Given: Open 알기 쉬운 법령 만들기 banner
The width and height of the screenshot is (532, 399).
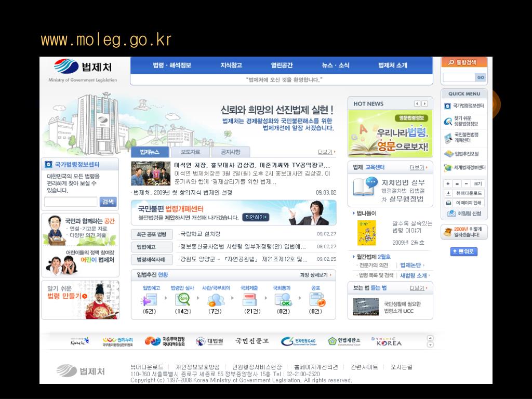Looking at the screenshot, I should [x=81, y=300].
